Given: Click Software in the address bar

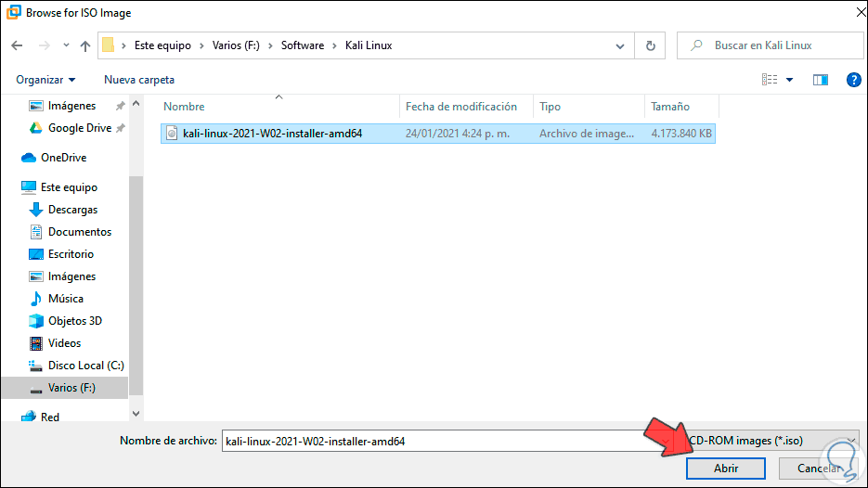Looking at the screenshot, I should pos(303,45).
